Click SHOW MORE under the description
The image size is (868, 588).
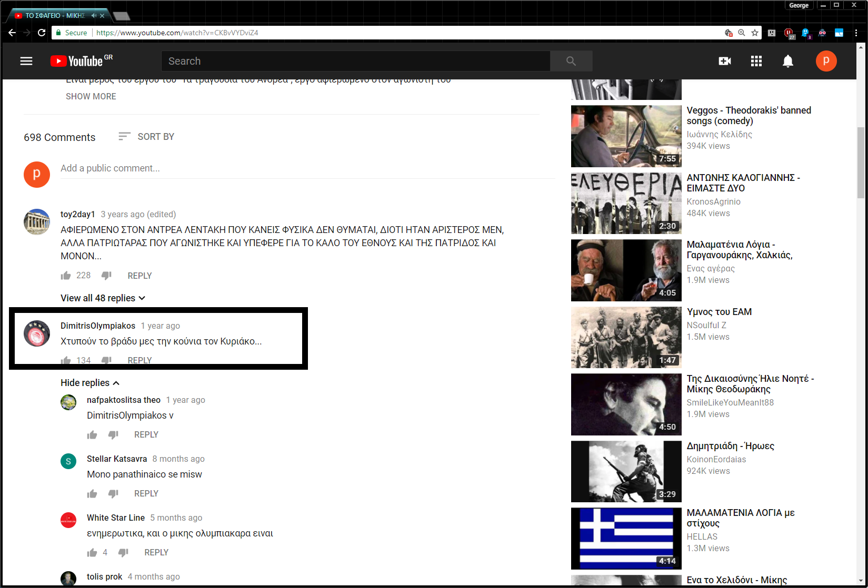pos(91,96)
